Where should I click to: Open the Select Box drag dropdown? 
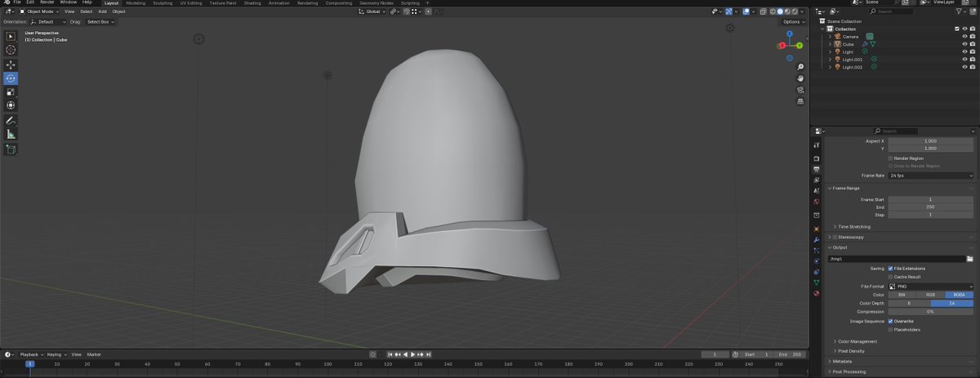pyautogui.click(x=101, y=21)
